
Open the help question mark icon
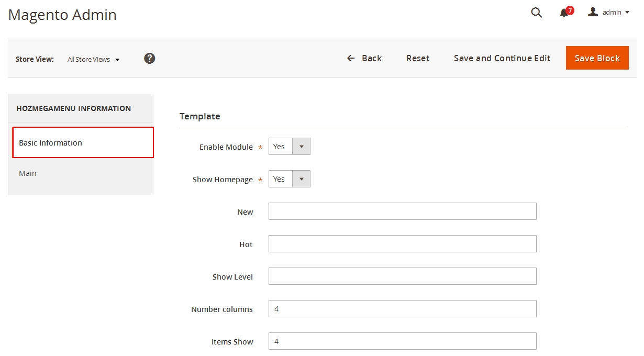[x=149, y=58]
